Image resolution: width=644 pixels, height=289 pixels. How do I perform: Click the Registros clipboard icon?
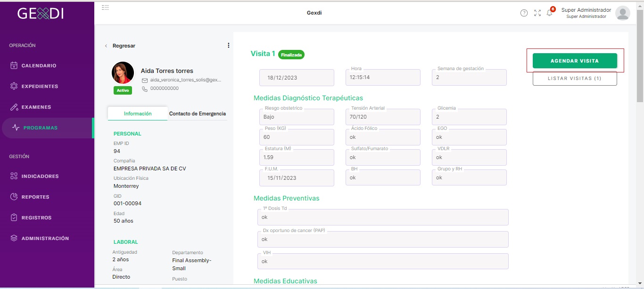[14, 217]
